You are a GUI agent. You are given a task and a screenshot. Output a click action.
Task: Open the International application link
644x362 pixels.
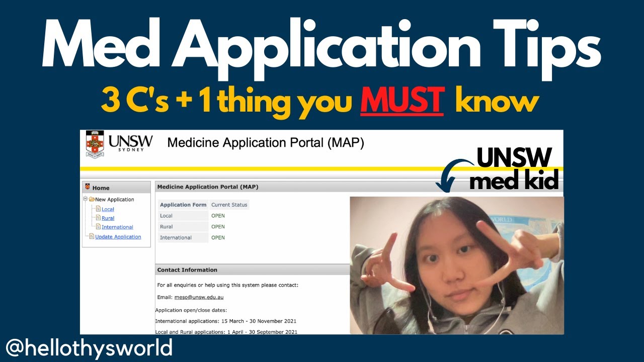tap(117, 227)
